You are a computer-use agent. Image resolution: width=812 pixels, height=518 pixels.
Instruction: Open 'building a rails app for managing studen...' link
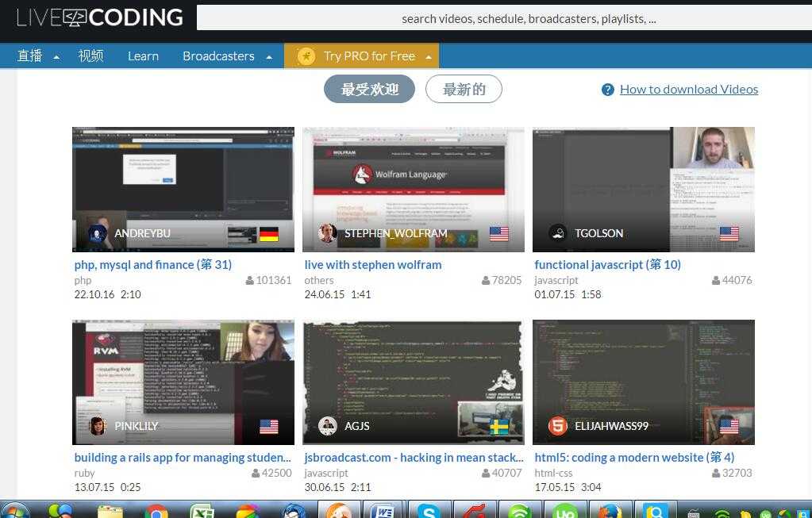183,458
